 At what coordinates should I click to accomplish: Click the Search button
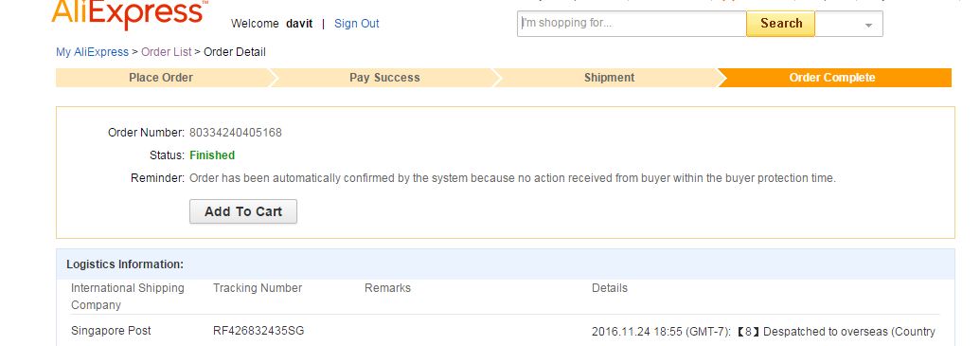780,24
